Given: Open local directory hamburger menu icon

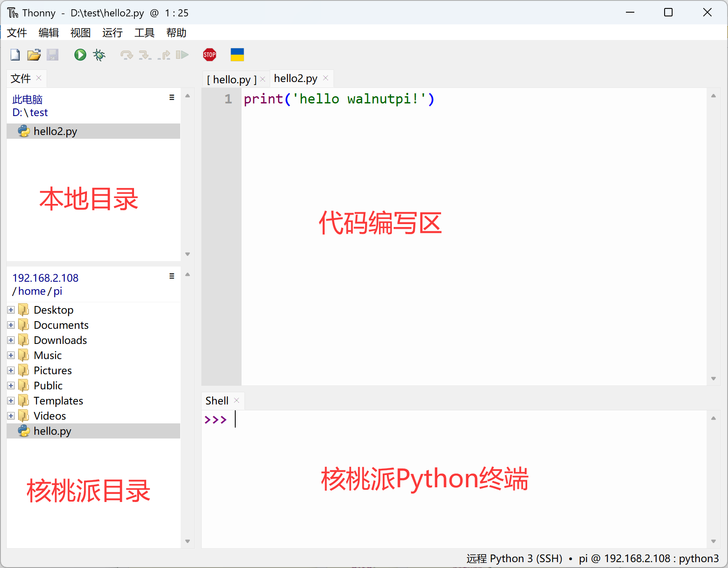Looking at the screenshot, I should pyautogui.click(x=172, y=98).
